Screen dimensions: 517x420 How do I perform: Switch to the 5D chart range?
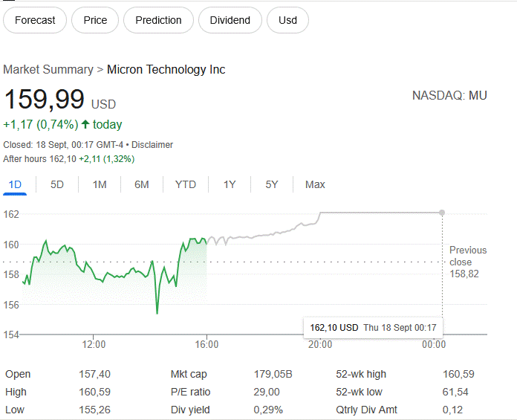(57, 184)
